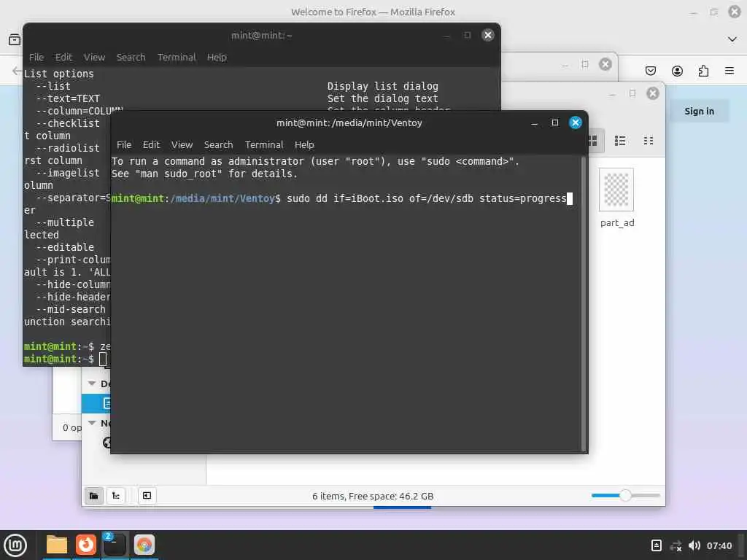Open Search menu in the Ventoy terminal
747x560 pixels.
pyautogui.click(x=219, y=145)
